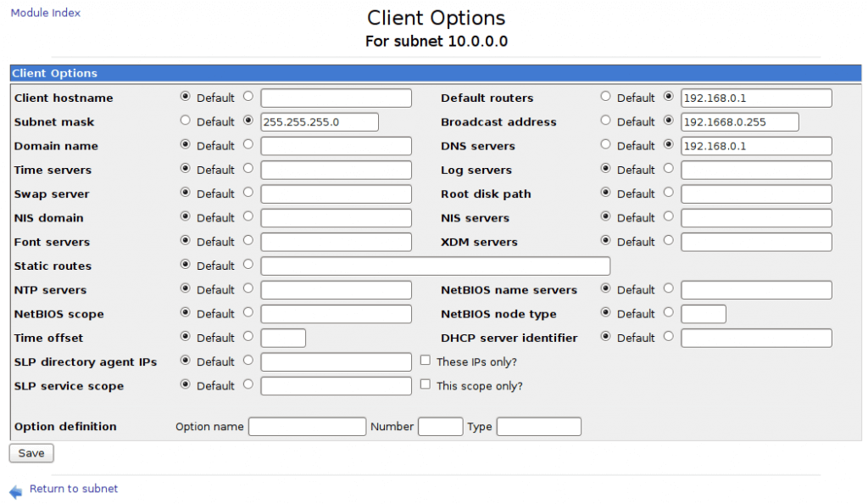The image size is (868, 504).
Task: Open the Module Index link
Action: click(x=46, y=14)
